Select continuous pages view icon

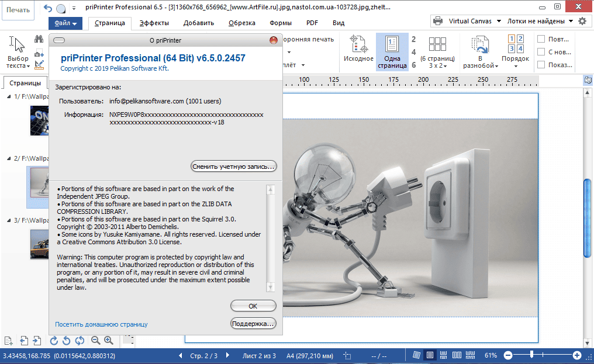[443, 355]
